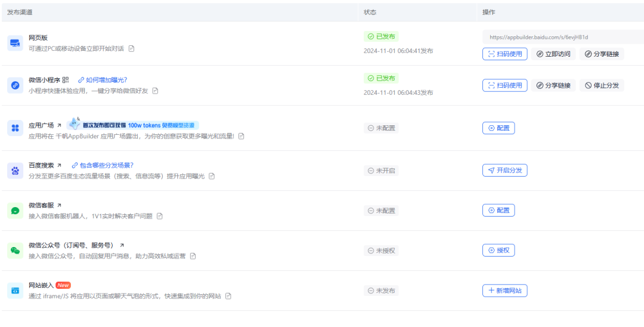Click 扫码使用 in 微信小程序 row
This screenshot has width=644, height=327.
coord(505,85)
